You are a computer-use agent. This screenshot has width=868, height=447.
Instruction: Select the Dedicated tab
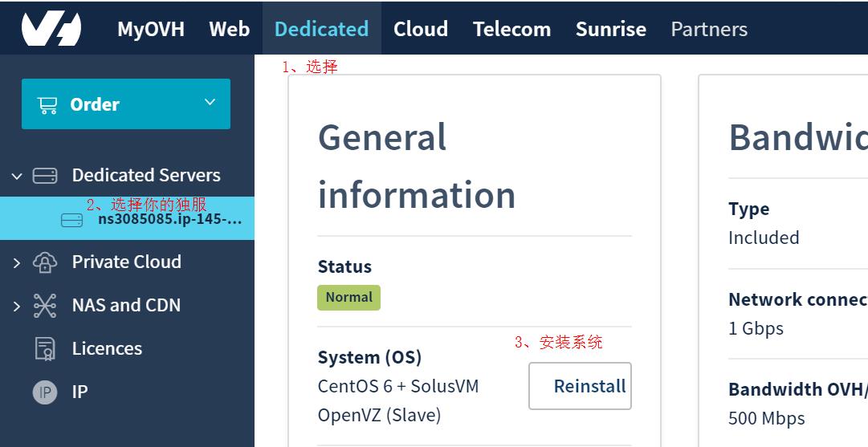point(322,29)
